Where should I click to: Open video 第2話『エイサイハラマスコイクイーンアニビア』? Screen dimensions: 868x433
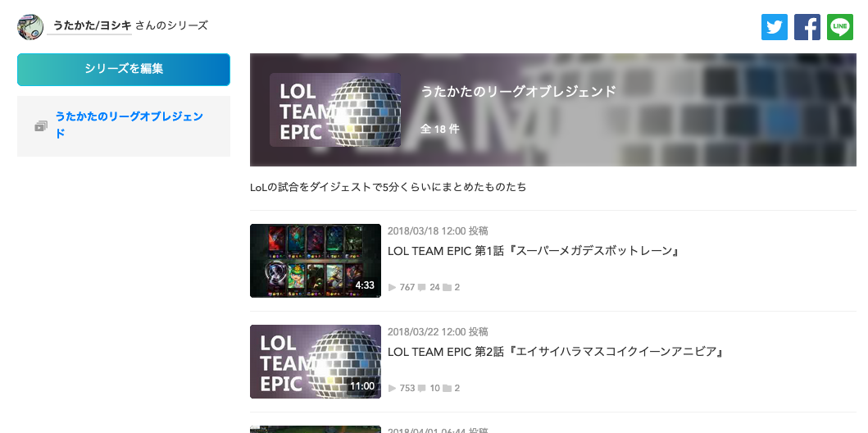tap(556, 352)
